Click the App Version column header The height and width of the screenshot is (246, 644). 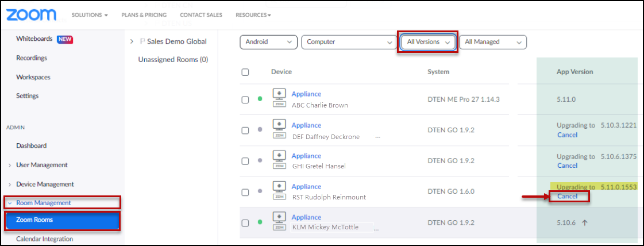point(574,72)
